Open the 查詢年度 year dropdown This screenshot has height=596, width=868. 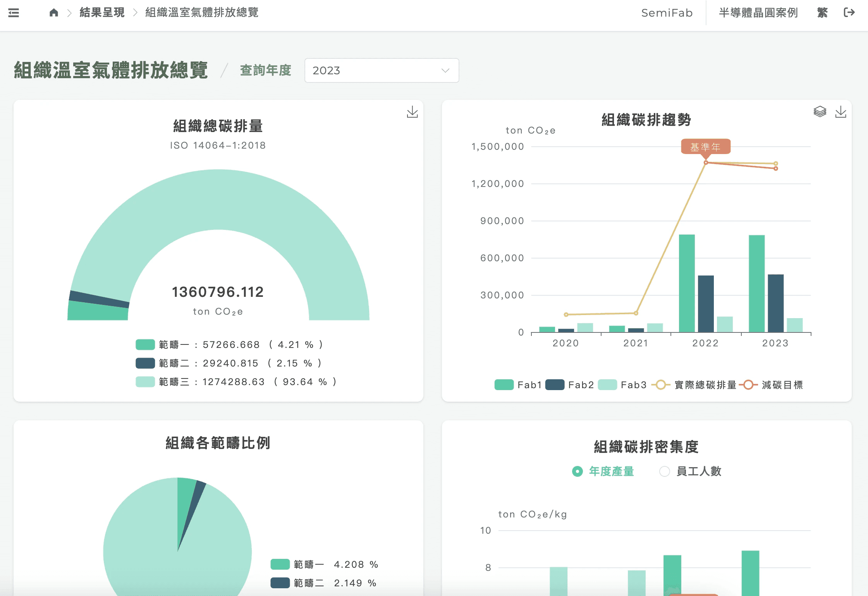pos(381,70)
